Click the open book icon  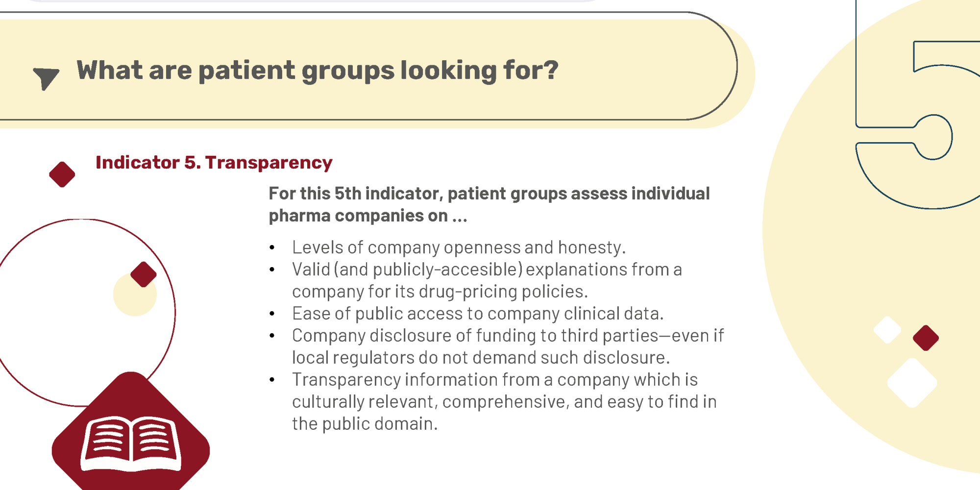pos(131,444)
